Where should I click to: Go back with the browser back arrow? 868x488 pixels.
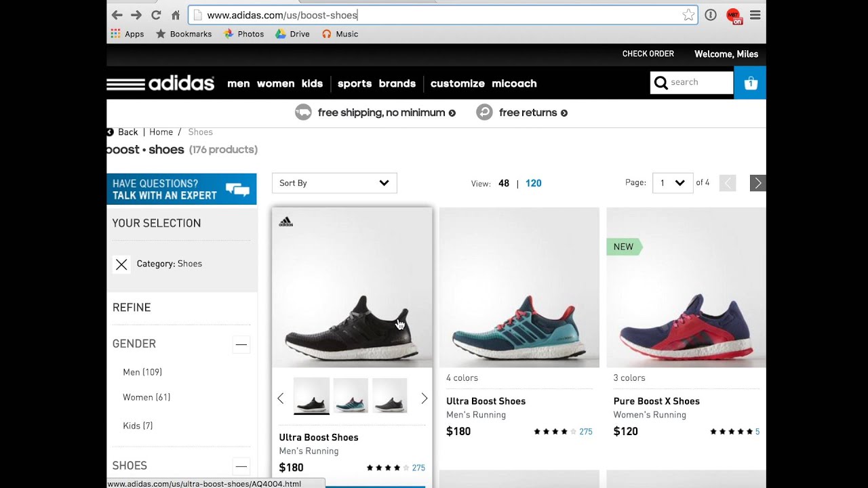tap(117, 15)
